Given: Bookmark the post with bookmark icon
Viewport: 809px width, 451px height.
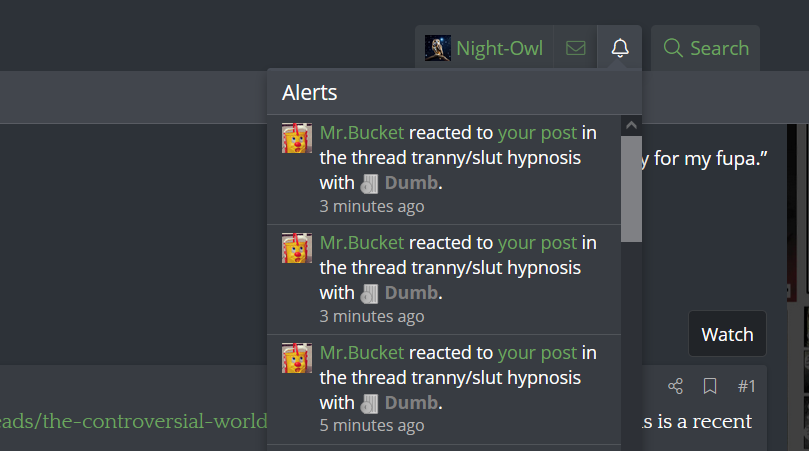Looking at the screenshot, I should tap(710, 386).
